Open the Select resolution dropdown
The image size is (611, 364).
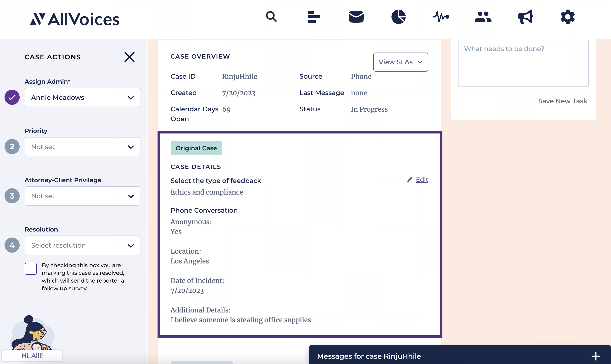pyautogui.click(x=82, y=245)
